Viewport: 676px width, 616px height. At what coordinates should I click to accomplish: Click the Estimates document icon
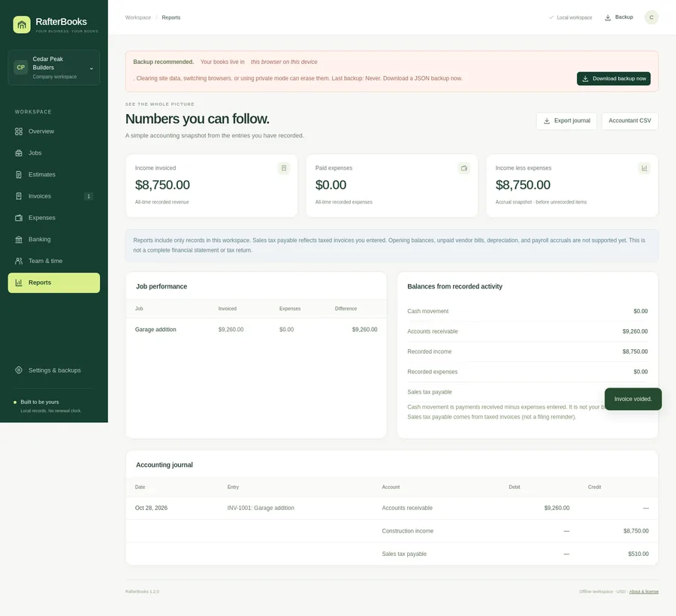point(19,174)
